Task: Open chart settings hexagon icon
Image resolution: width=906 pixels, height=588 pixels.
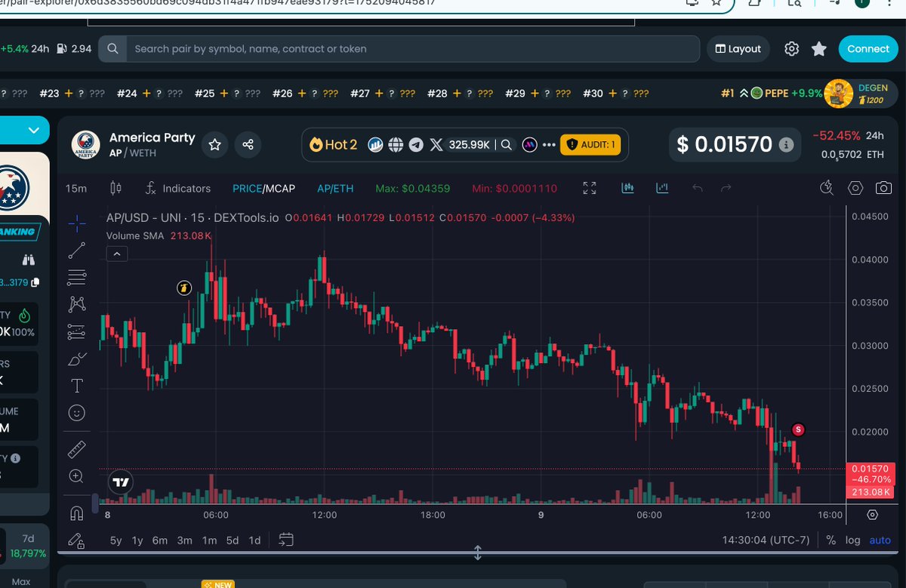Action: 855,188
